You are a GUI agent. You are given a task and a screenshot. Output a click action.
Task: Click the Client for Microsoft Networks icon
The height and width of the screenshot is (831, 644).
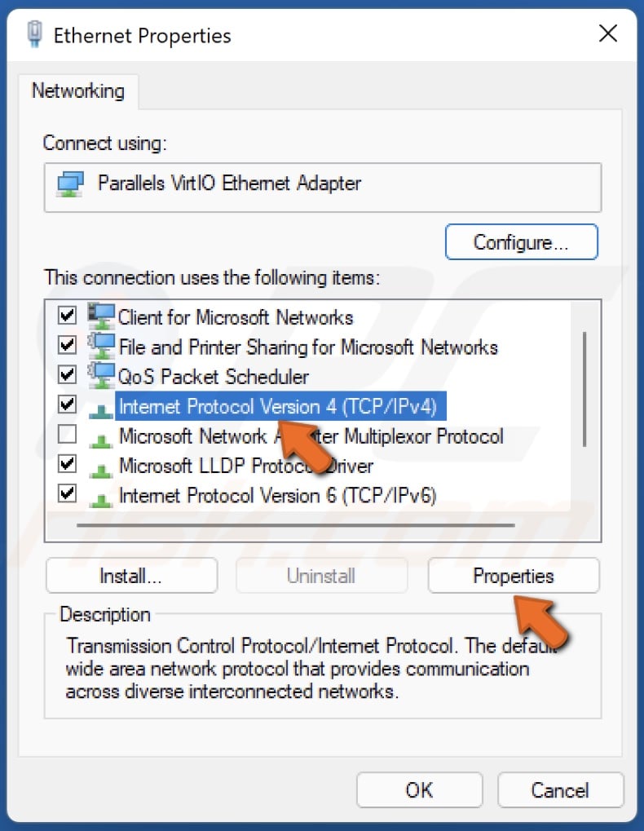(103, 316)
